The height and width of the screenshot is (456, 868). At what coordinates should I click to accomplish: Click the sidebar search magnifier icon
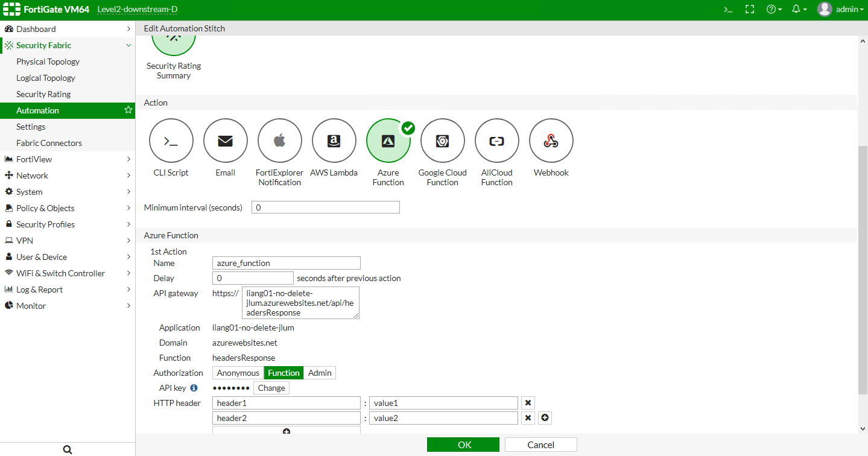[68, 449]
